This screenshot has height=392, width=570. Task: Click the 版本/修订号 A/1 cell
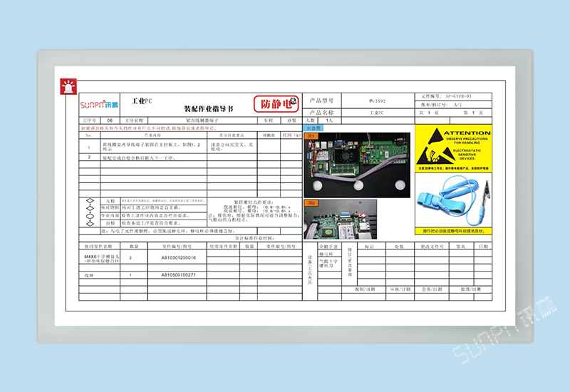453,104
